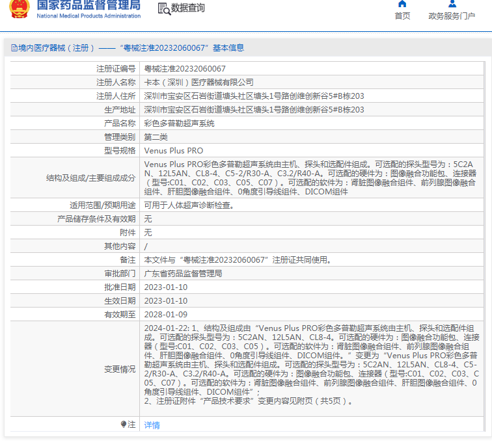
Task: Click the 产品名称 row label
Action: [x=120, y=124]
